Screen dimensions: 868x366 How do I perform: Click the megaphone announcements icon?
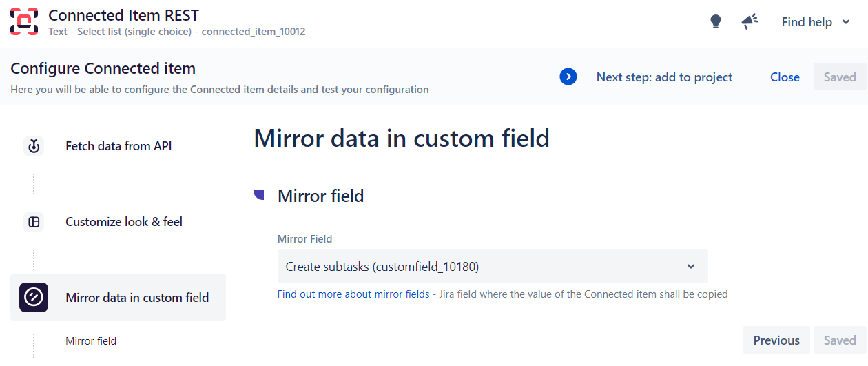(x=750, y=22)
